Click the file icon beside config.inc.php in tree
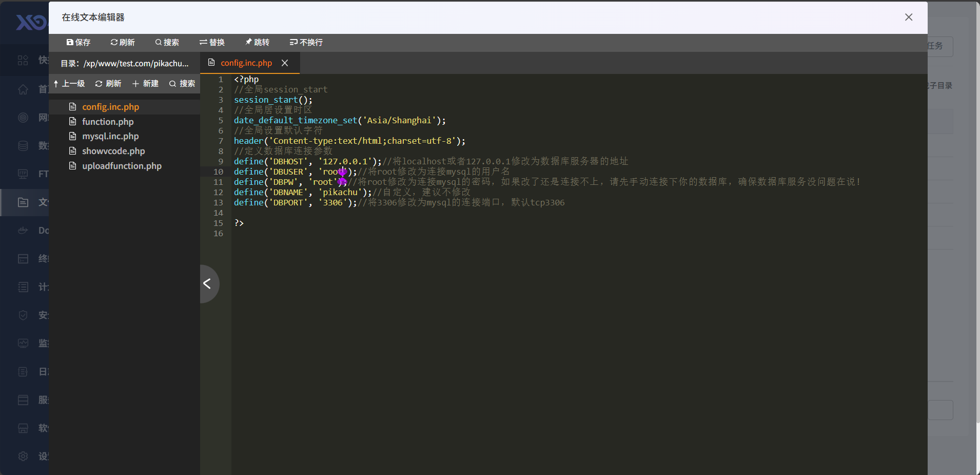The height and width of the screenshot is (475, 980). click(x=72, y=107)
